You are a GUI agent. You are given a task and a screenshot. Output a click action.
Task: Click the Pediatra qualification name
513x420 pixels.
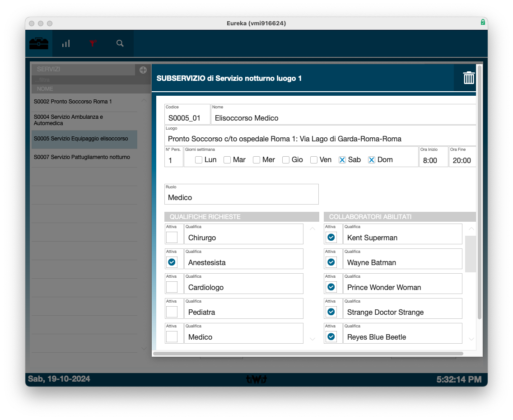(x=244, y=308)
